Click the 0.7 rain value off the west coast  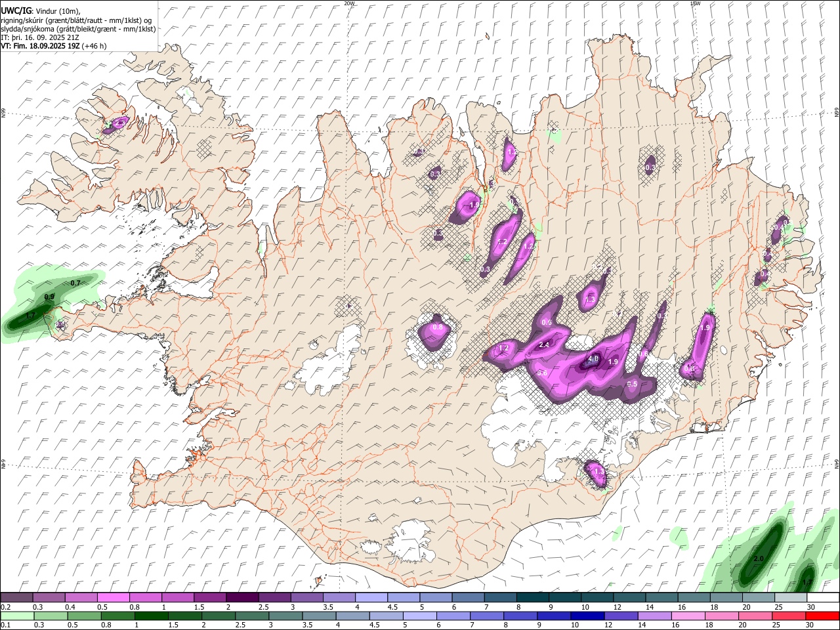[x=75, y=283]
